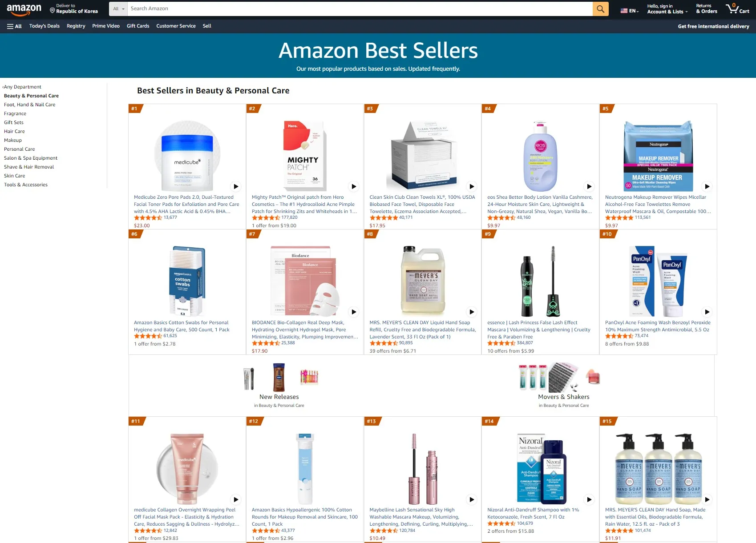Open Gift Cards in navigation bar
Image resolution: width=756 pixels, height=543 pixels.
pos(138,26)
